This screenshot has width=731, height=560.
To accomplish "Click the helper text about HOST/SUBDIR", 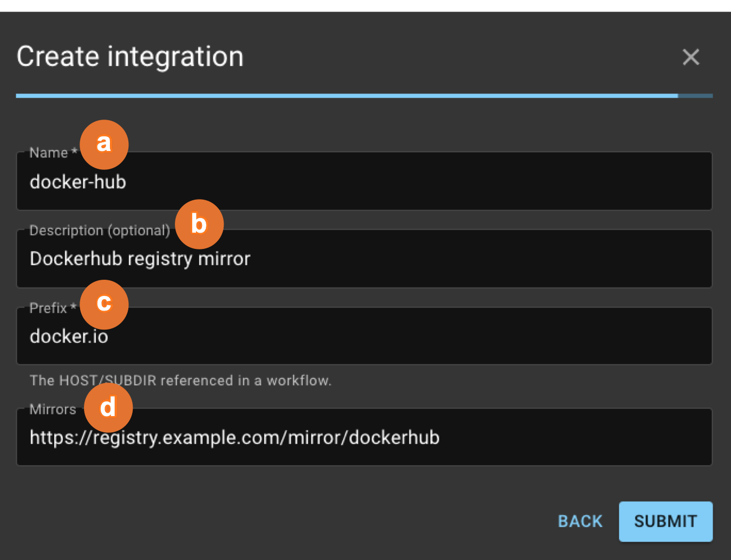I will click(180, 380).
